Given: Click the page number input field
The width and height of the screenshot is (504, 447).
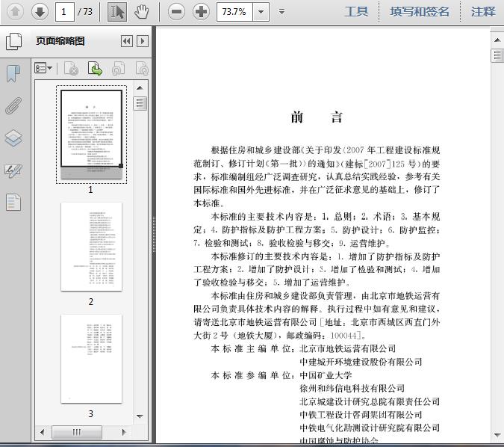Looking at the screenshot, I should (x=65, y=11).
